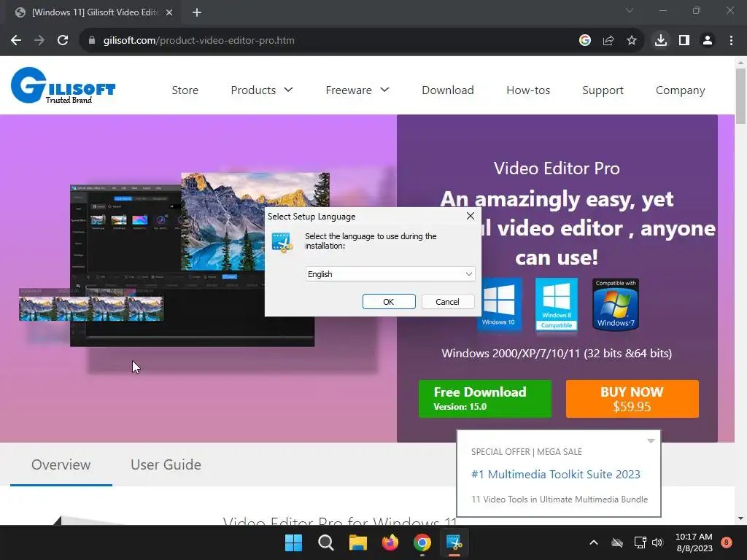Click the network status tray icon
Viewport: 747px width, 560px height.
click(640, 542)
